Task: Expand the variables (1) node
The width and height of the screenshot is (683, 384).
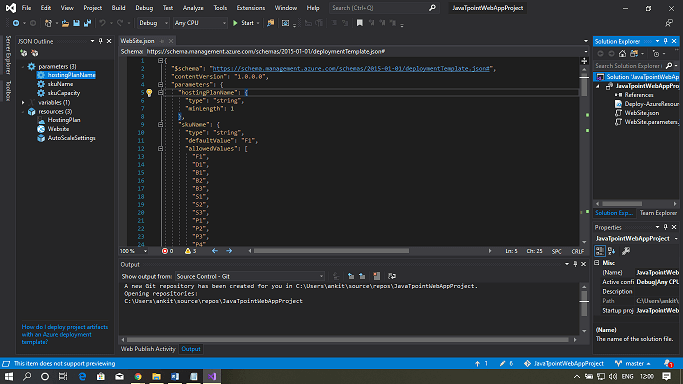Action: pos(23,103)
